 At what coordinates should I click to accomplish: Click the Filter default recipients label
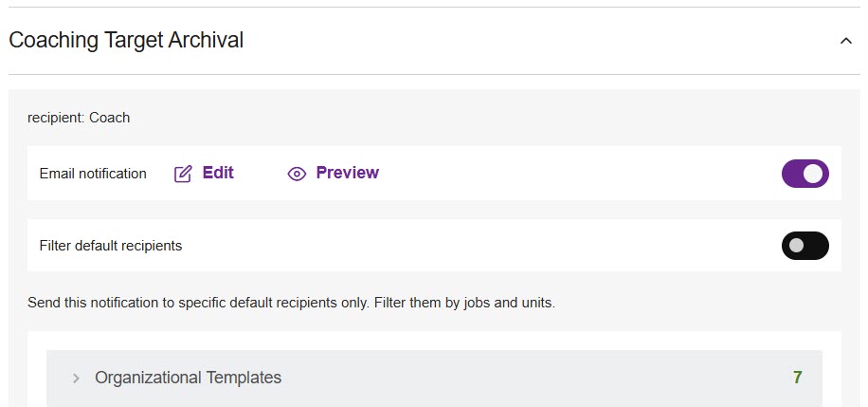(x=111, y=246)
